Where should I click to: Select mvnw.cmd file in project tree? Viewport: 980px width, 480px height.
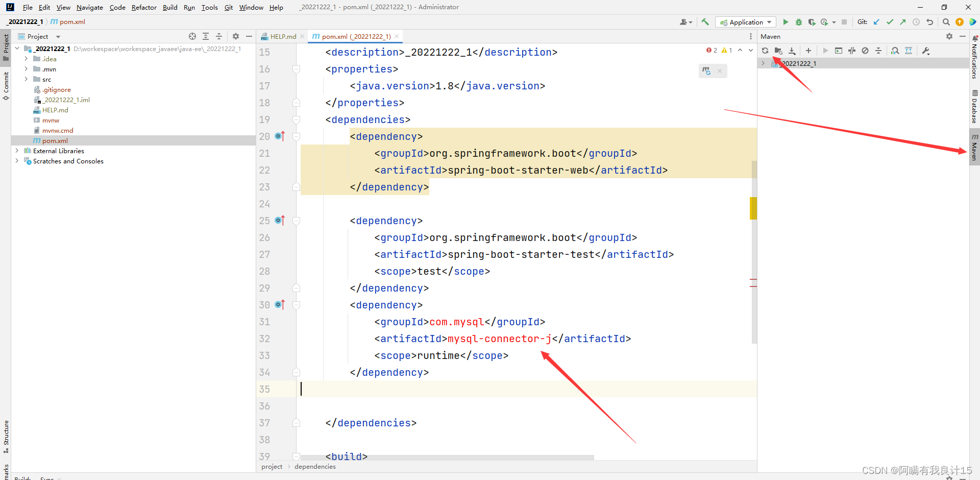58,130
